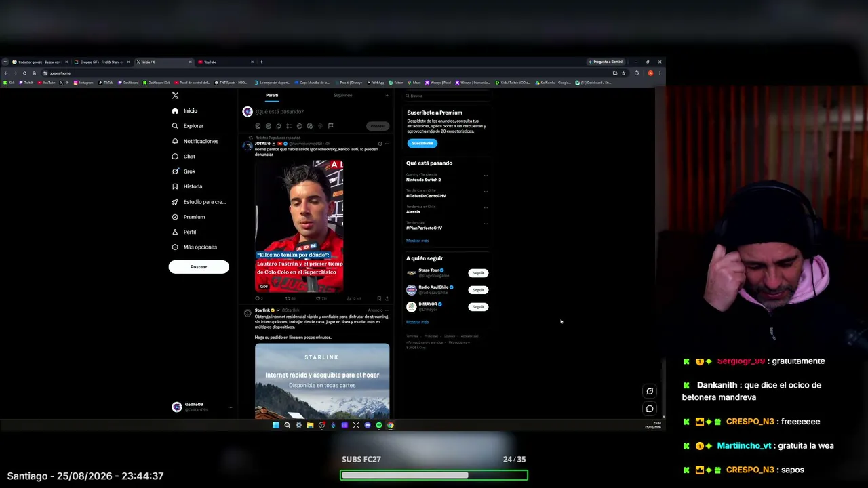
Task: Play the Lautaro Pastrán video
Action: click(x=299, y=226)
